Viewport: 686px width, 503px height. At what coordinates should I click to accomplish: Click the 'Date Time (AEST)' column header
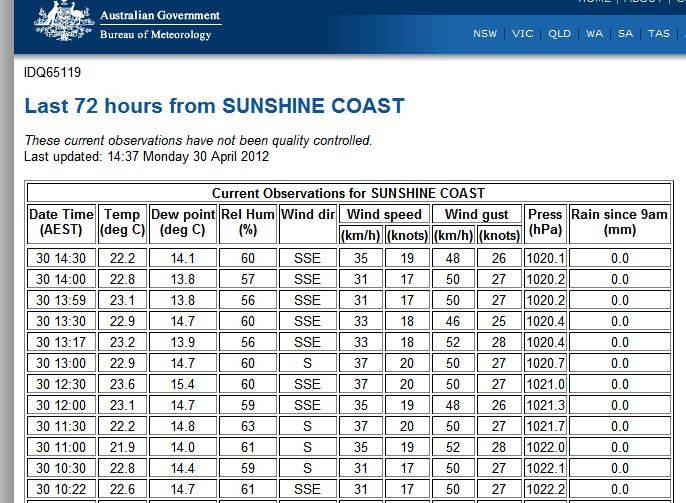[61, 222]
